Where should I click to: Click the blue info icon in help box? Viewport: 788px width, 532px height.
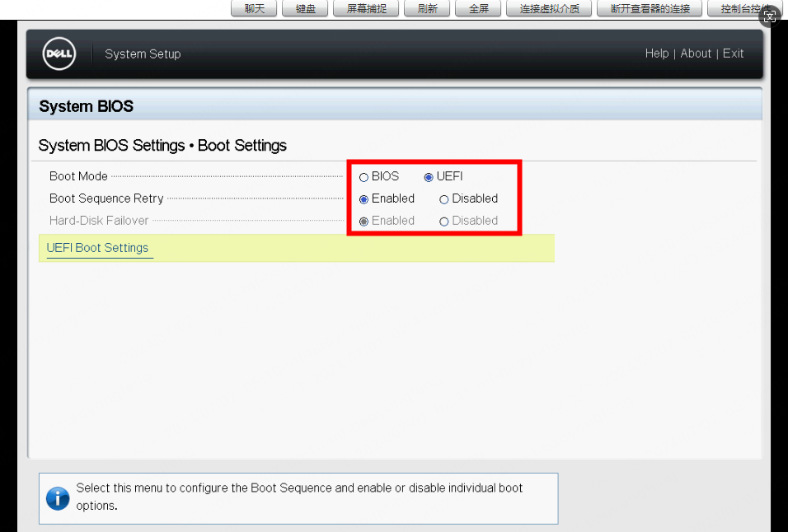(x=58, y=498)
